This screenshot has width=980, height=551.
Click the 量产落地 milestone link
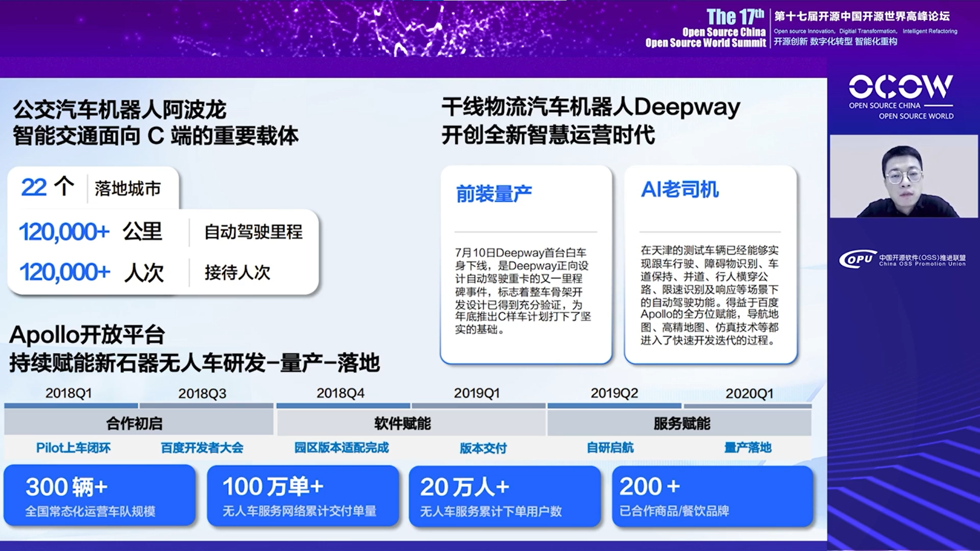[747, 448]
